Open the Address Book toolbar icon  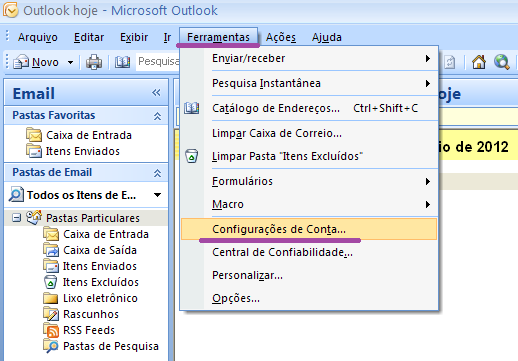122,62
